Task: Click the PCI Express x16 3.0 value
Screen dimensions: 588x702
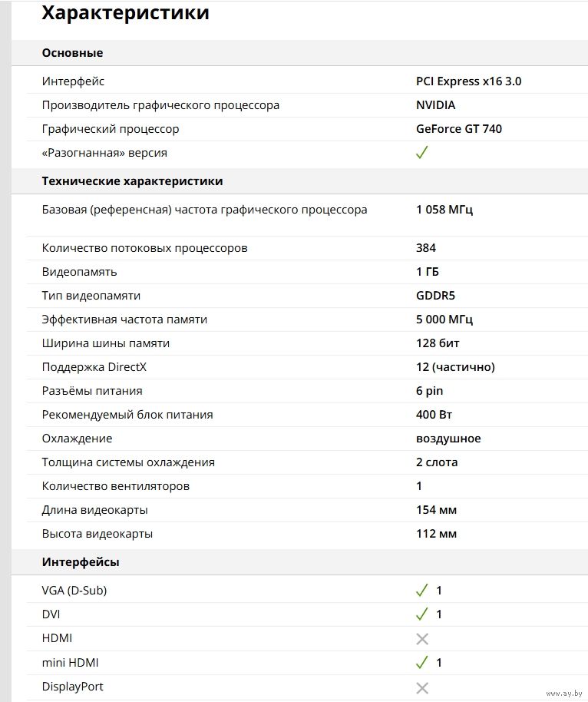Action: [x=468, y=81]
